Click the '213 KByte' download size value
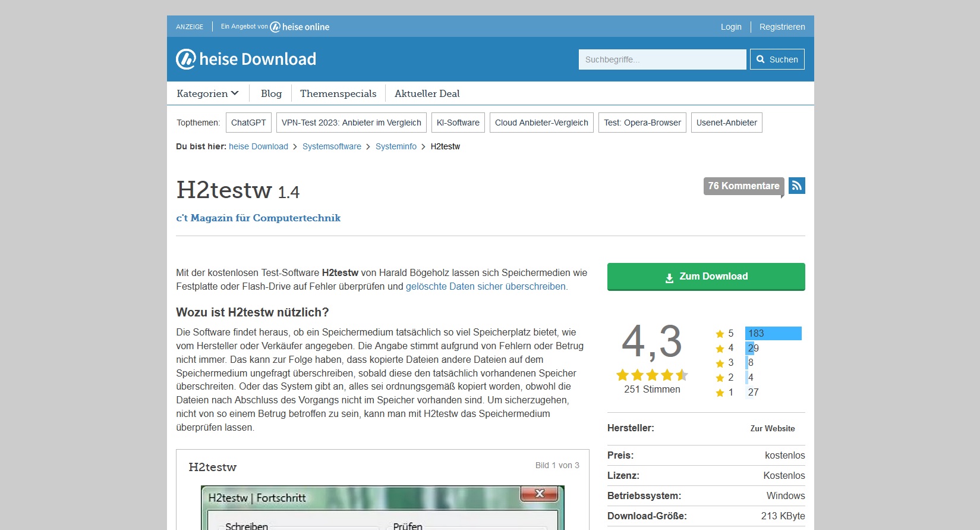Viewport: 980px width, 530px height. (x=783, y=516)
